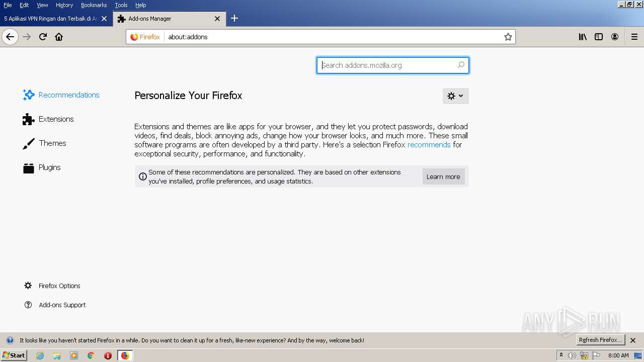Open the Firefox home page icon
Viewport: 644px width, 362px height.
59,37
